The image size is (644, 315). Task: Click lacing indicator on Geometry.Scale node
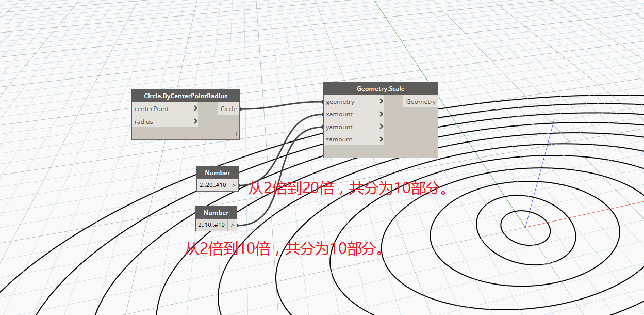(435, 152)
